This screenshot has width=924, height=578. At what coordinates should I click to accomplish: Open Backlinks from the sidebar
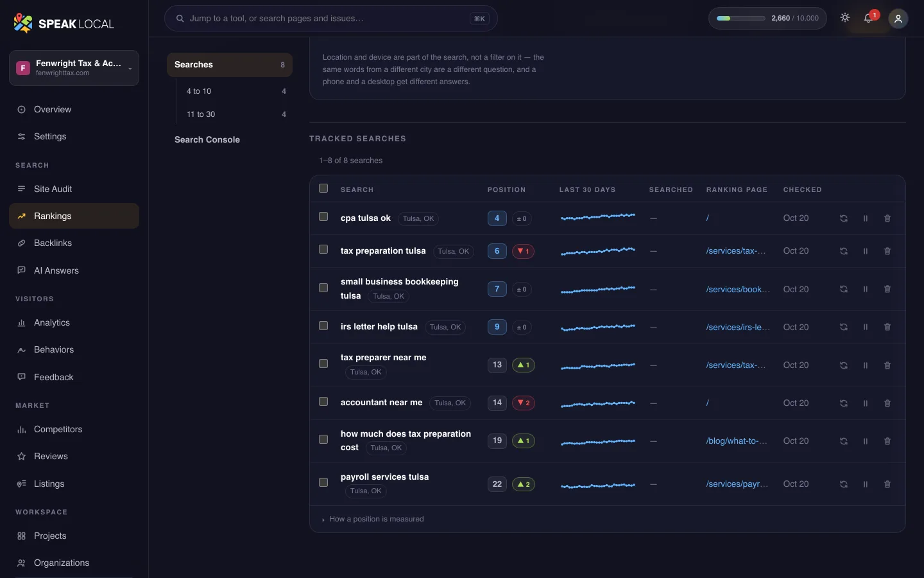(74, 243)
